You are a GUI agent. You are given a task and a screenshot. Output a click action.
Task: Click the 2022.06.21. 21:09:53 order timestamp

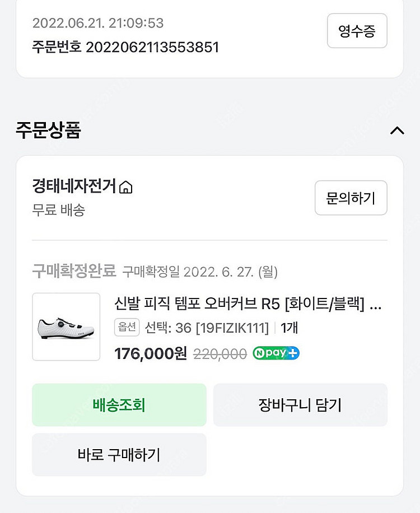click(x=97, y=23)
